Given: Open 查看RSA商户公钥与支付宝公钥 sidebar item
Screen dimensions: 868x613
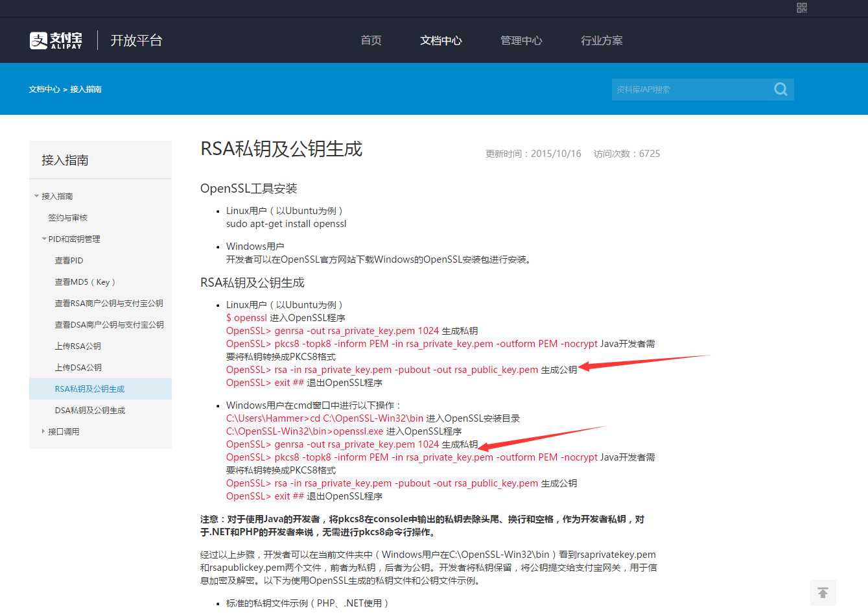Looking at the screenshot, I should tap(109, 303).
